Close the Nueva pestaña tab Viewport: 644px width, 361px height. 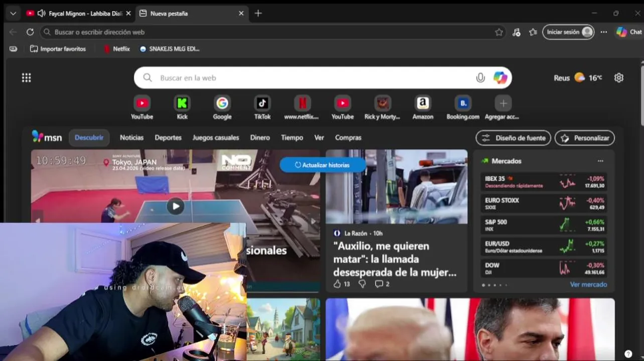coord(241,14)
